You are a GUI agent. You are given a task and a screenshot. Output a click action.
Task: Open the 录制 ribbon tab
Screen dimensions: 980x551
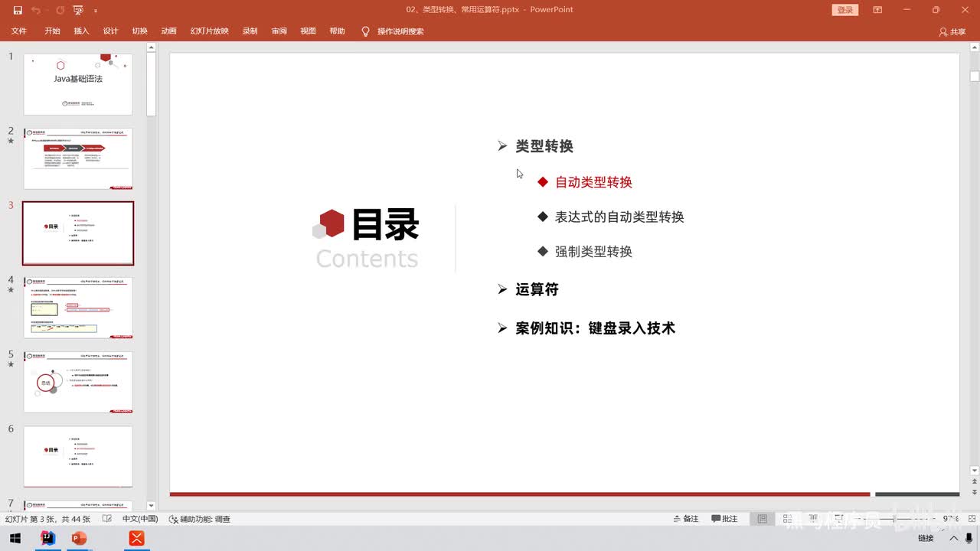pyautogui.click(x=250, y=31)
